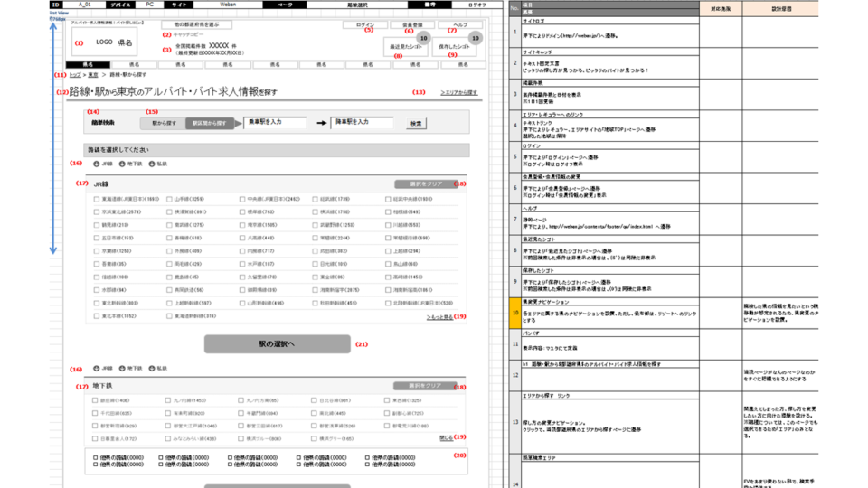Click the LOGO 県名 box
The width and height of the screenshot is (868, 488).
click(104, 42)
